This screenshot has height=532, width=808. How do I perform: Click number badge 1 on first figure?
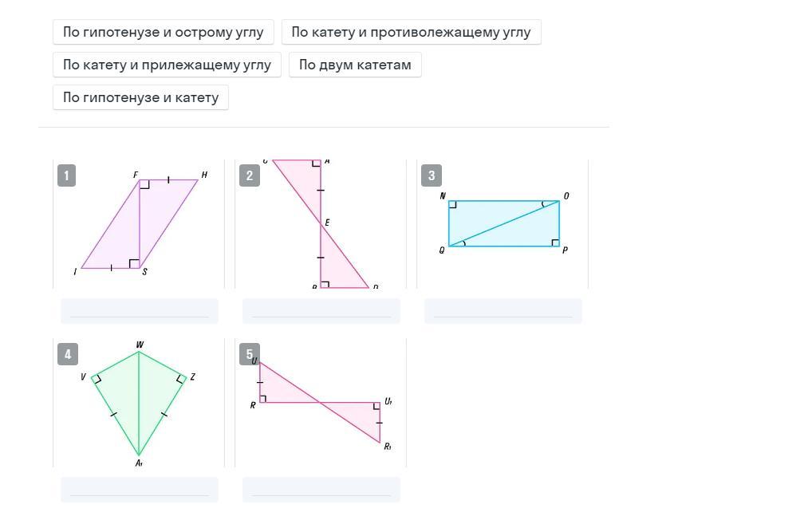pos(67,175)
